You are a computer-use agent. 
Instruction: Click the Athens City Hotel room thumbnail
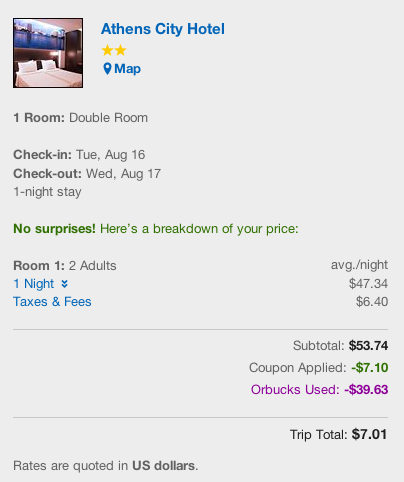point(48,53)
